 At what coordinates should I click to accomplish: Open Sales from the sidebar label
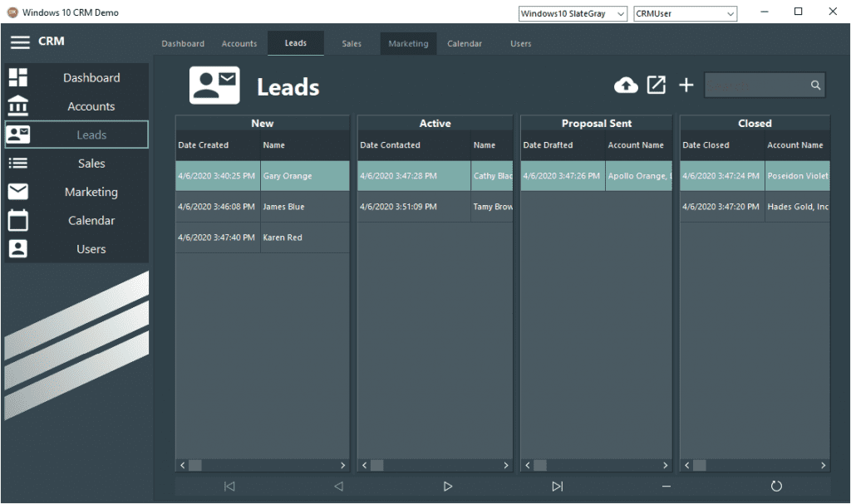(91, 164)
